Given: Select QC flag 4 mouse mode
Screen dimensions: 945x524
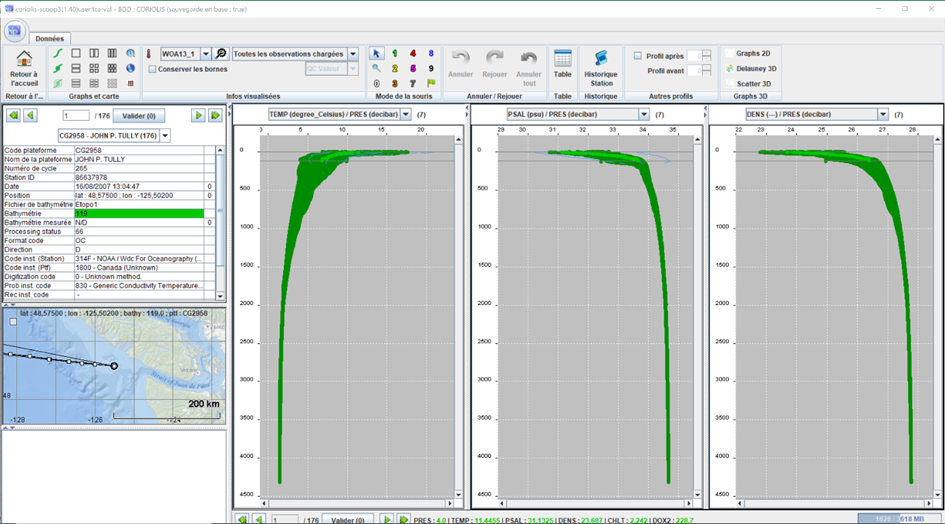Looking at the screenshot, I should click(413, 54).
